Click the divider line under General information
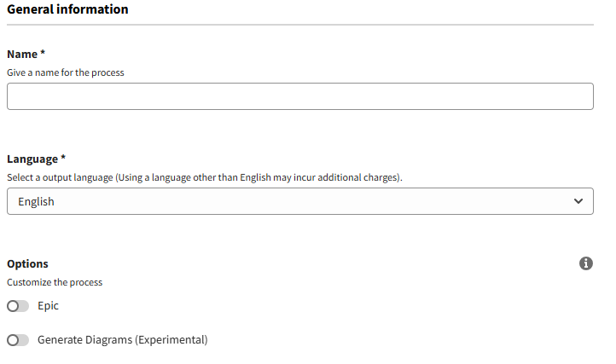This screenshot has width=616, height=364. click(299, 25)
